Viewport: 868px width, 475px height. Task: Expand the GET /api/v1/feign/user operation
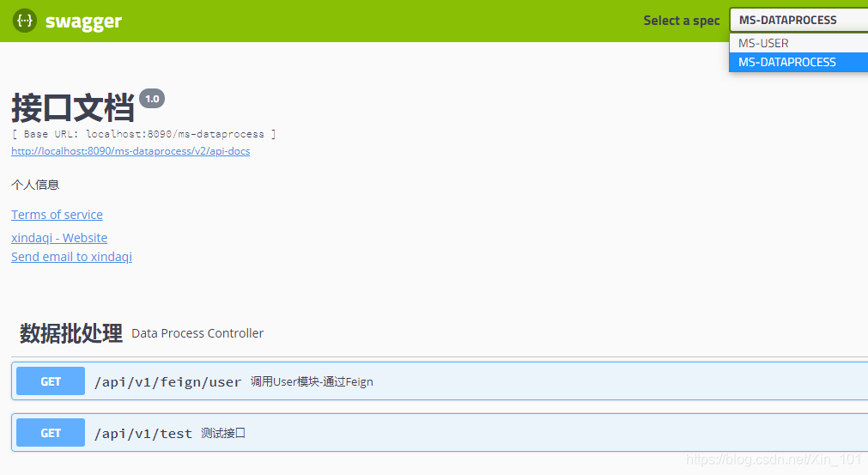point(440,381)
